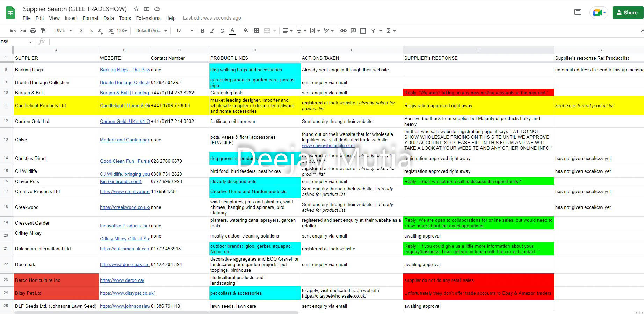This screenshot has height=314, width=644.
Task: Open Google Sheets home via the logo
Action: click(x=10, y=13)
